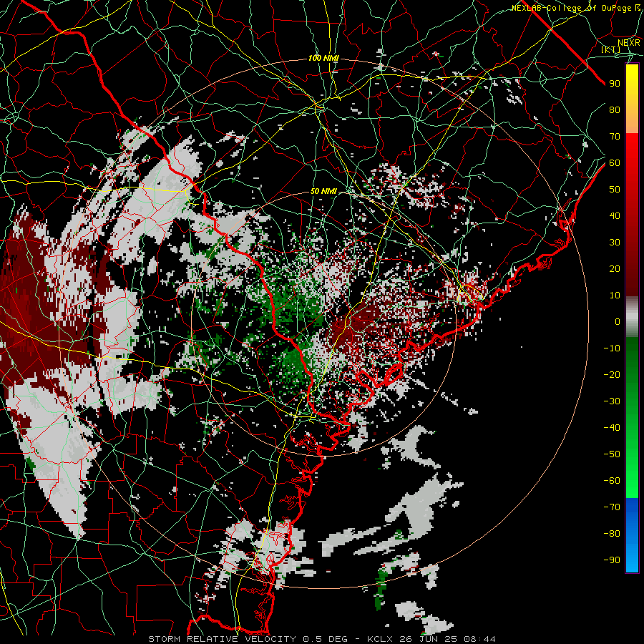Click the 20 value on the velocity scale
Image resolution: width=644 pixels, height=644 pixels.
[615, 269]
